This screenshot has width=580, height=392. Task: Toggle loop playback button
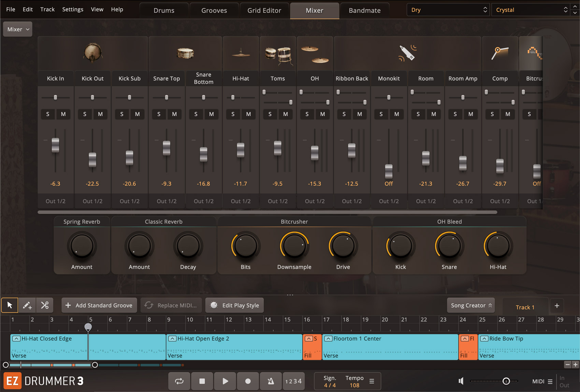tap(179, 381)
